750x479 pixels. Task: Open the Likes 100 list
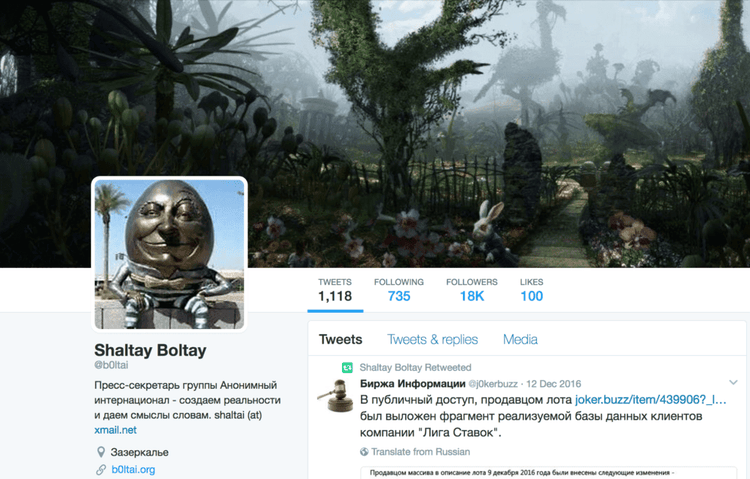click(x=531, y=290)
